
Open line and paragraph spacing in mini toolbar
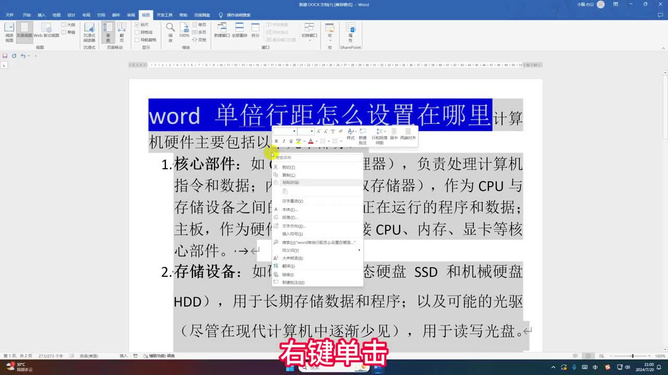tap(379, 136)
